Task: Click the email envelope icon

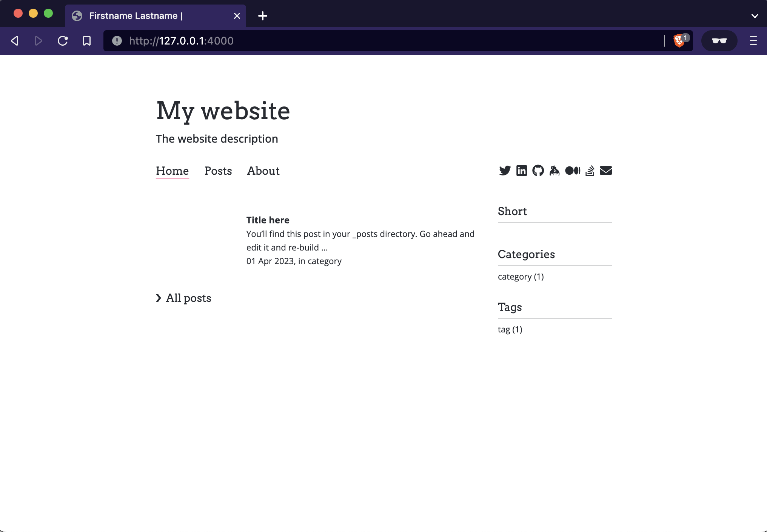Action: (606, 171)
